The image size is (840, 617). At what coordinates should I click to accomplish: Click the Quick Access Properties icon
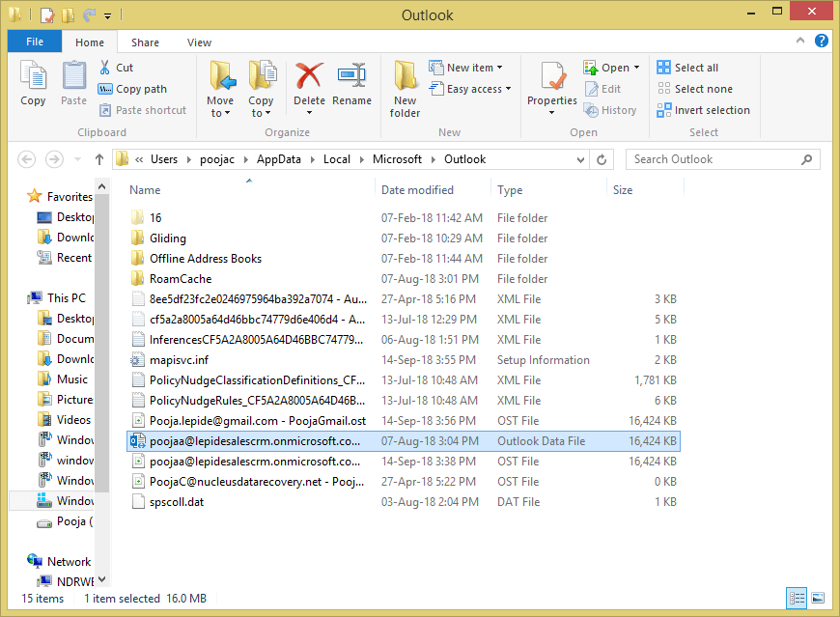[x=47, y=15]
